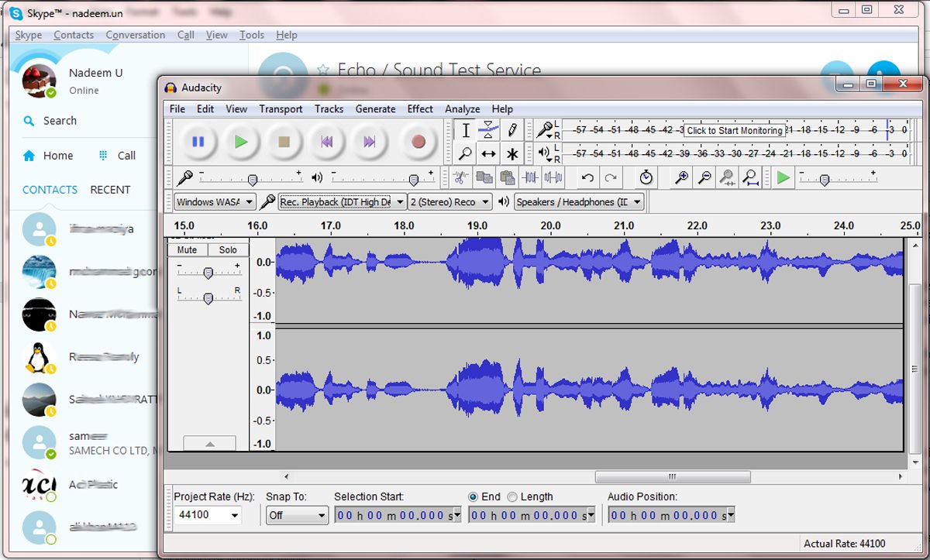The image size is (930, 560).
Task: Open the Audacity Tracks menu
Action: coord(329,109)
